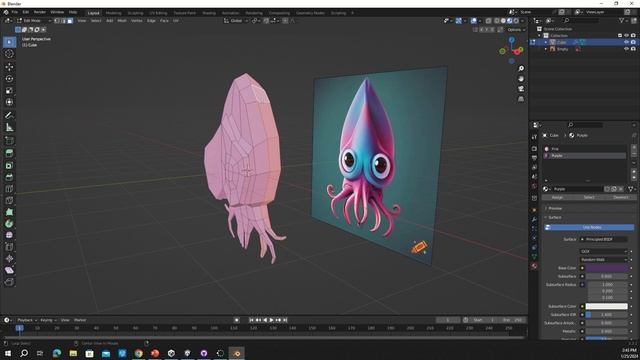640x360 pixels.
Task: Select the Move tool in left toolbar
Action: click(9, 67)
